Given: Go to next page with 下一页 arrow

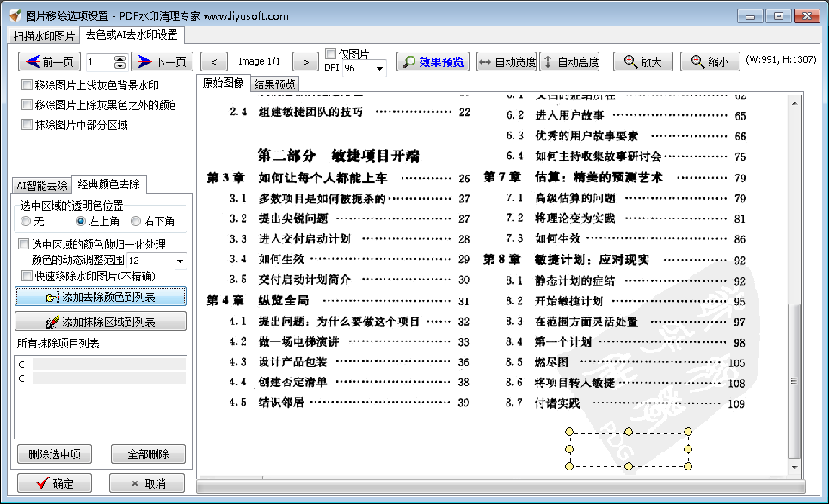Looking at the screenshot, I should [160, 61].
